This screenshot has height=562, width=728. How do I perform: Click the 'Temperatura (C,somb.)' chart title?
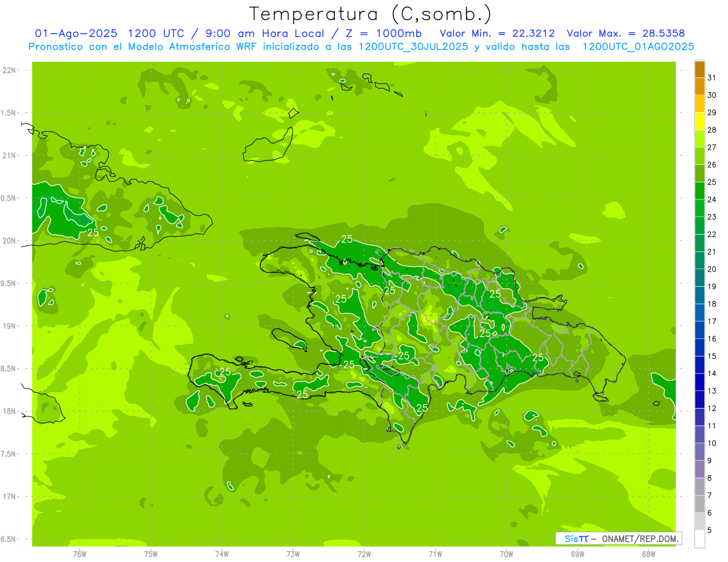pos(371,13)
